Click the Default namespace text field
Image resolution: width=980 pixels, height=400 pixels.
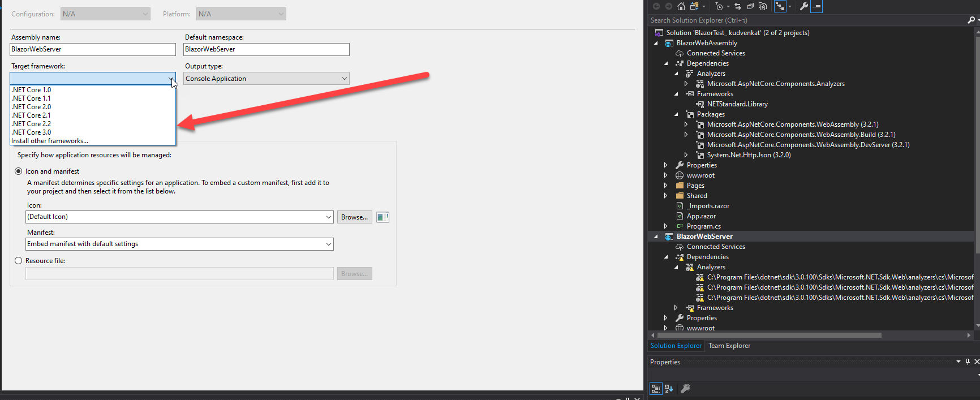[x=267, y=49]
